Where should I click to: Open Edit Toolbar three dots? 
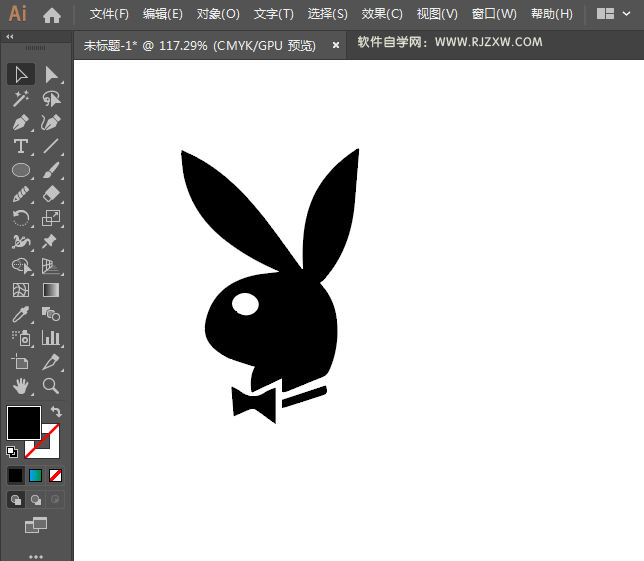(x=36, y=556)
